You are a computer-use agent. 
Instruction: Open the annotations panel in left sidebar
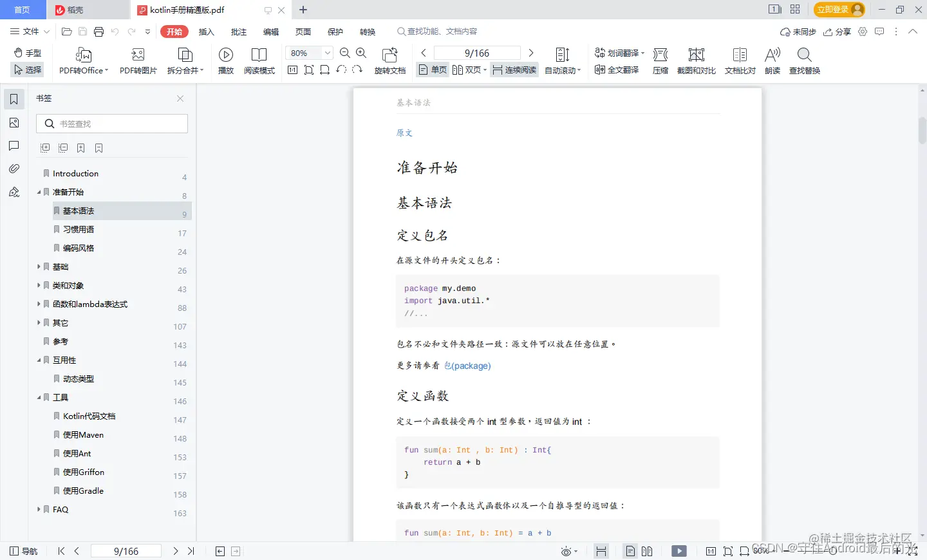click(x=14, y=145)
